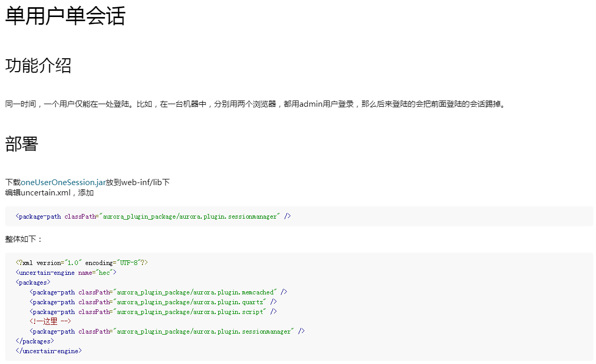
Task: Click the text 放到web-inf/lib下
Action: tap(138, 183)
